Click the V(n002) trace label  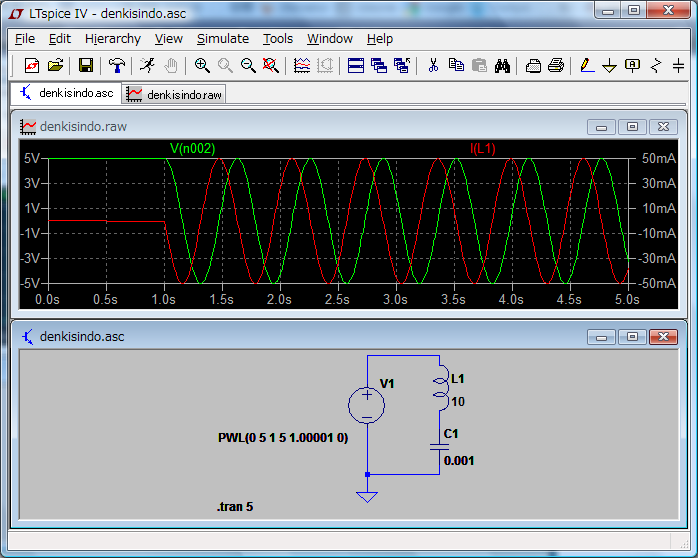(x=192, y=148)
